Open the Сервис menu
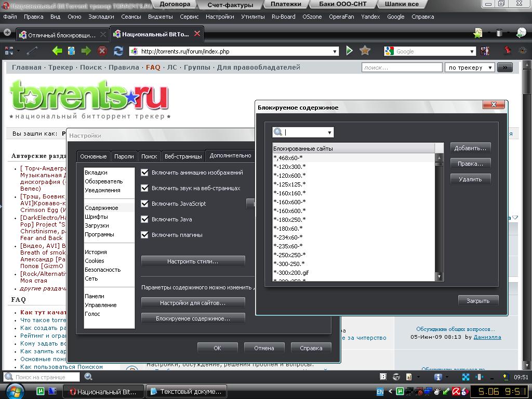Screen dimensions: 532x399 [189, 17]
